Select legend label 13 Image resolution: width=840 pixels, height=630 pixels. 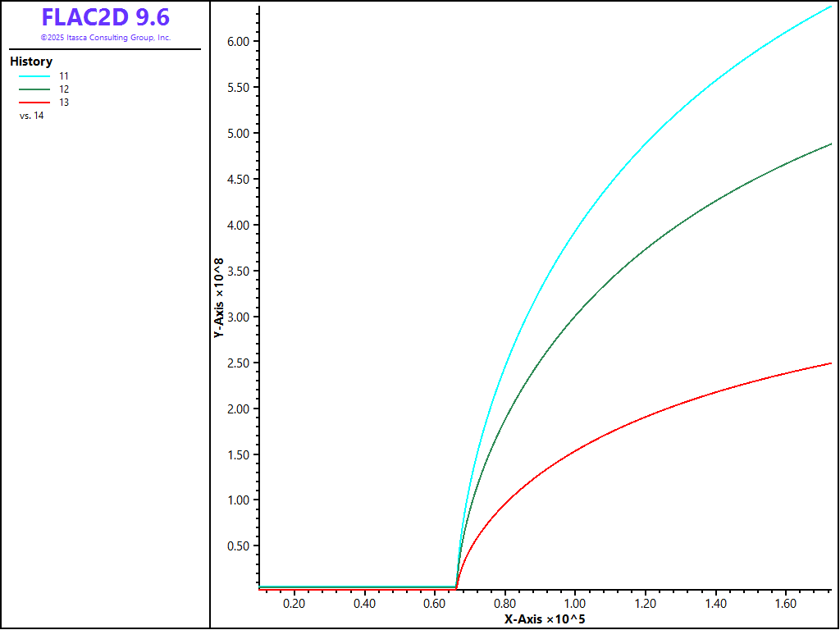pyautogui.click(x=64, y=103)
